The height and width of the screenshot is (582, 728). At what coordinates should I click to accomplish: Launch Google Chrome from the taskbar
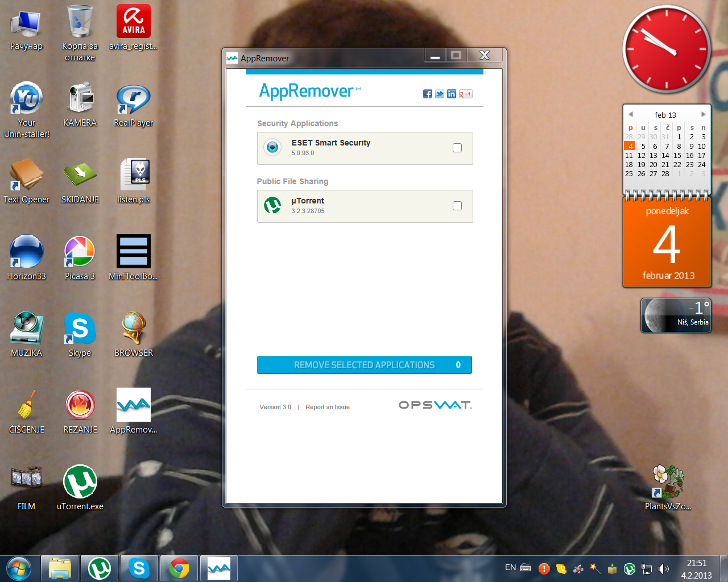(179, 568)
